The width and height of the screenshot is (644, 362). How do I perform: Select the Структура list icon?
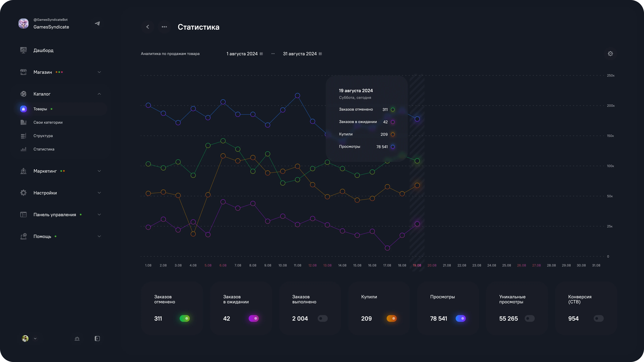point(23,136)
